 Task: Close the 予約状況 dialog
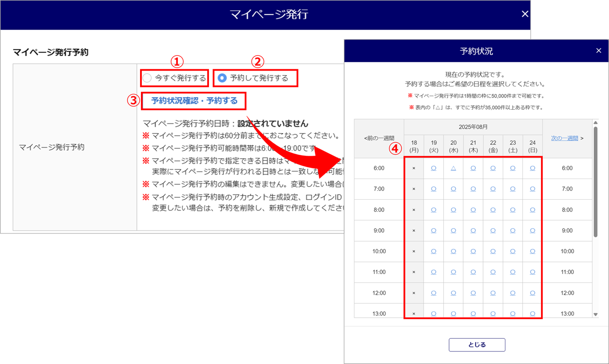(x=598, y=51)
